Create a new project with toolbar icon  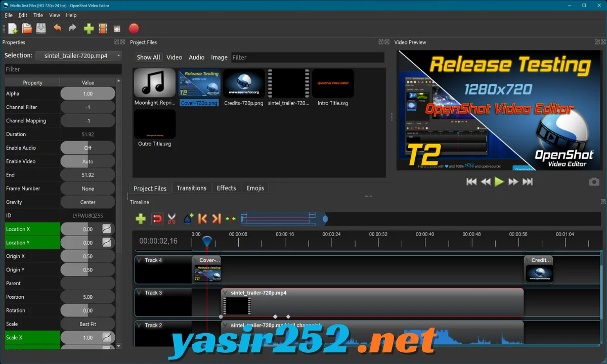tap(13, 29)
